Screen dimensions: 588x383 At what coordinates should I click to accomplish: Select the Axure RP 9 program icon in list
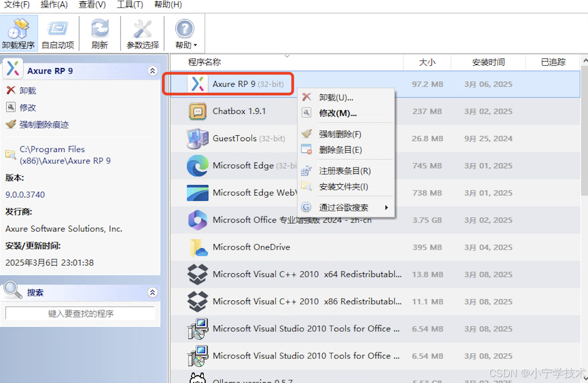[197, 84]
